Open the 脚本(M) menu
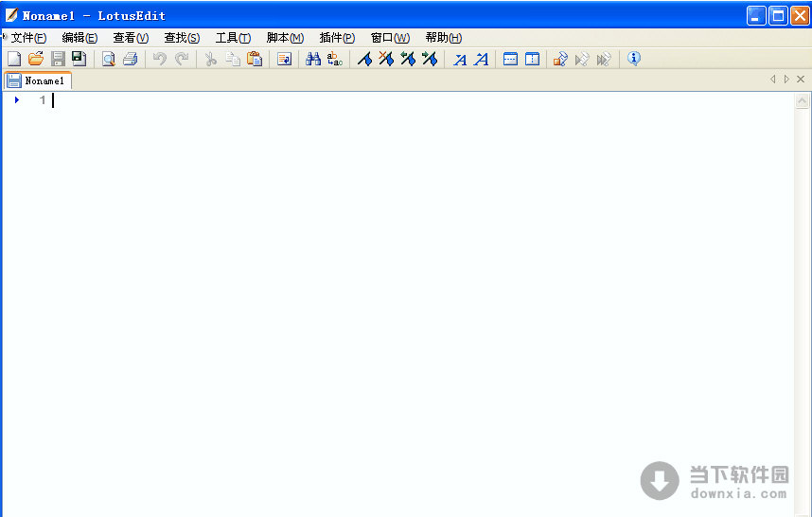The width and height of the screenshot is (812, 517). (x=285, y=38)
